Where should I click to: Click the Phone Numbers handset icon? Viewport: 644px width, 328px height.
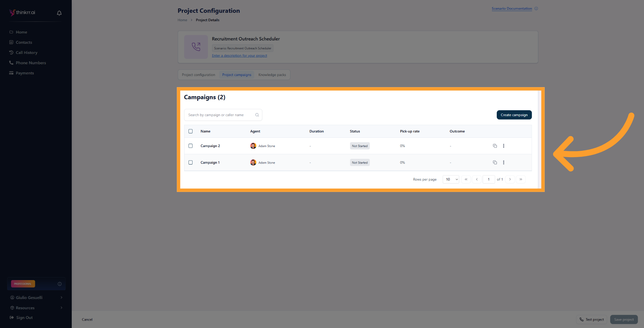tap(11, 63)
